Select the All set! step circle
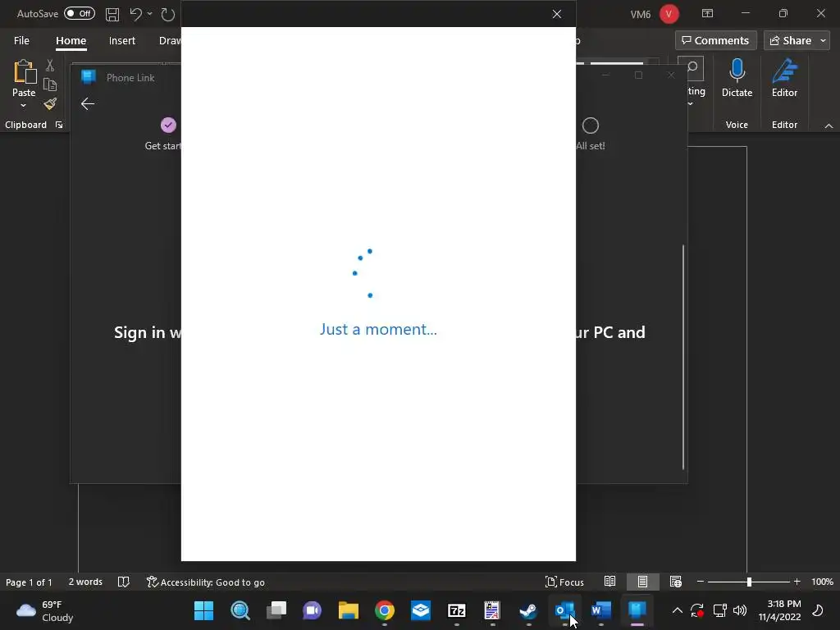Image resolution: width=840 pixels, height=630 pixels. tap(591, 126)
